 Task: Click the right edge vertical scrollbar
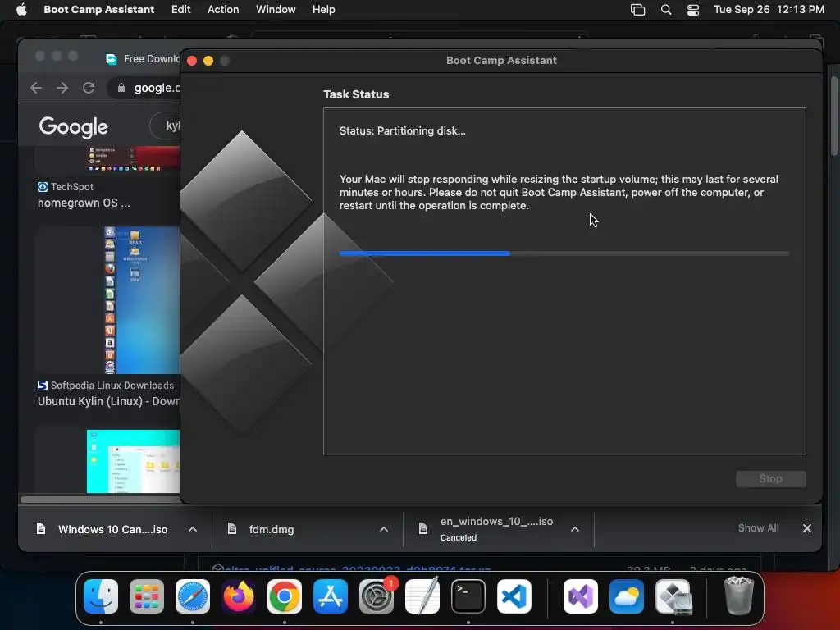coord(833,116)
